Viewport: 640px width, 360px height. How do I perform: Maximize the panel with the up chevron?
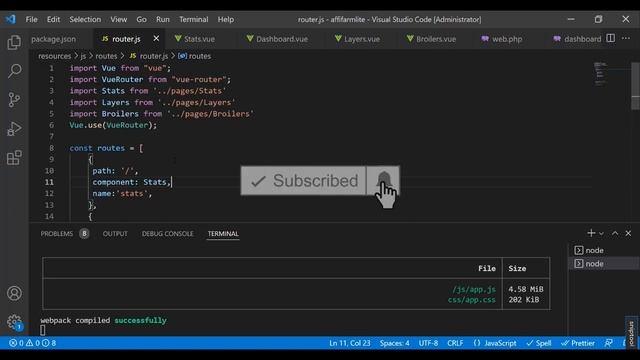(615, 233)
